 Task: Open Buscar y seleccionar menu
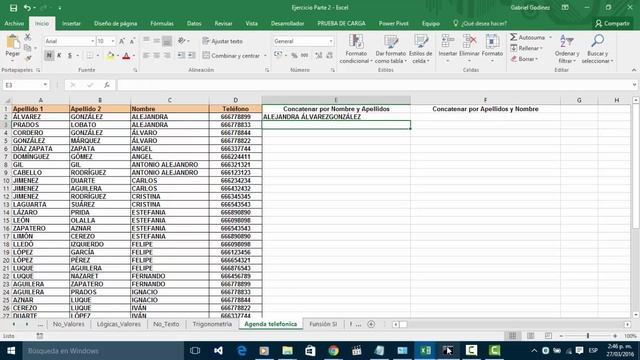(597, 49)
